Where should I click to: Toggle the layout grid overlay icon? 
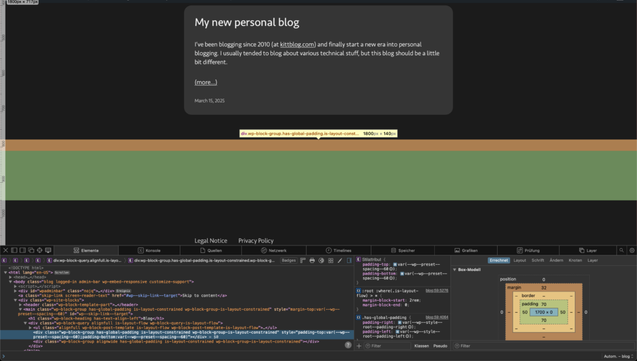[330, 260]
